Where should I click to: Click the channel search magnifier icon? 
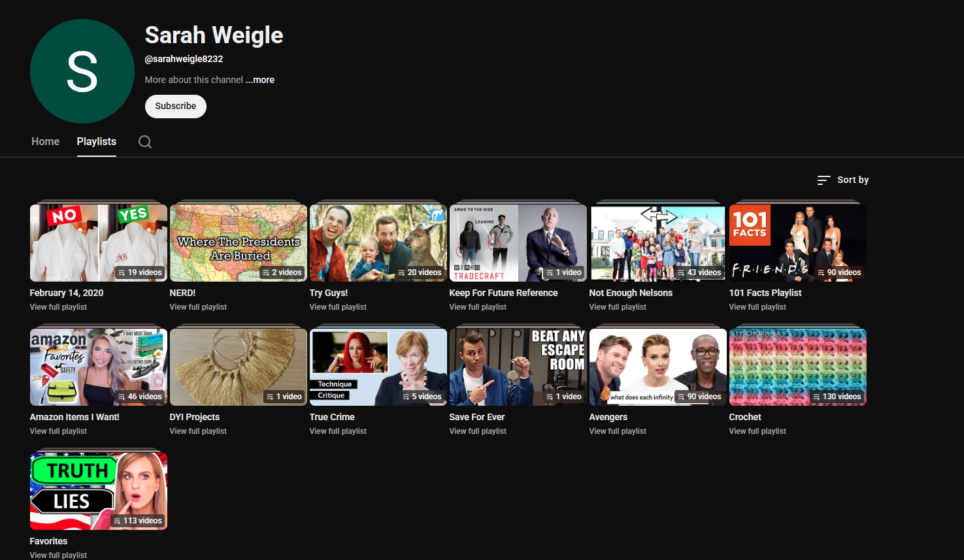click(145, 142)
